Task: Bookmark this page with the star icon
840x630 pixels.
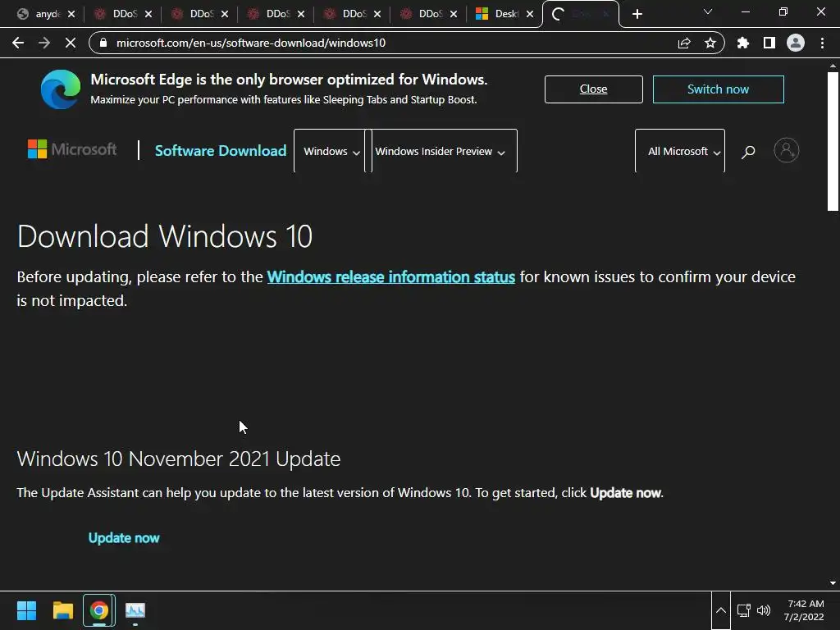Action: click(710, 43)
